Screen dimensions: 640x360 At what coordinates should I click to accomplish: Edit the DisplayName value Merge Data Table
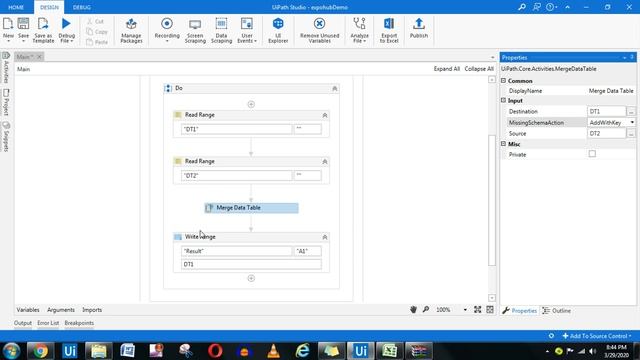[x=611, y=91]
